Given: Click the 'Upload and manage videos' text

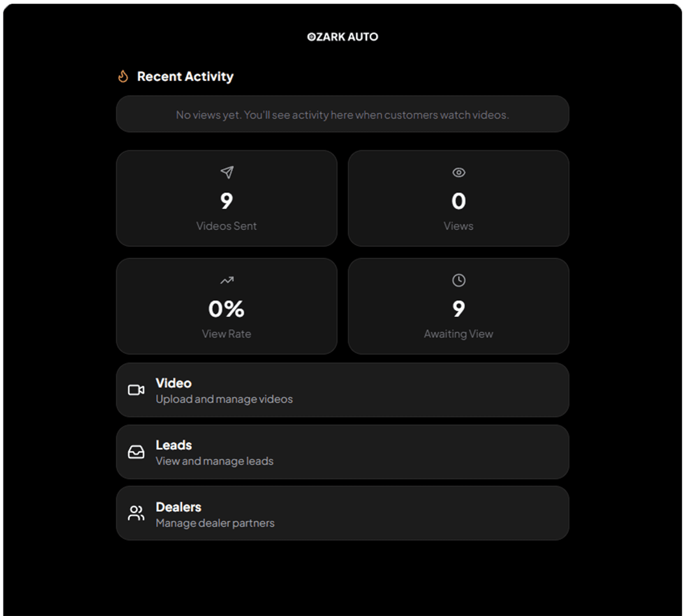Looking at the screenshot, I should pos(224,399).
